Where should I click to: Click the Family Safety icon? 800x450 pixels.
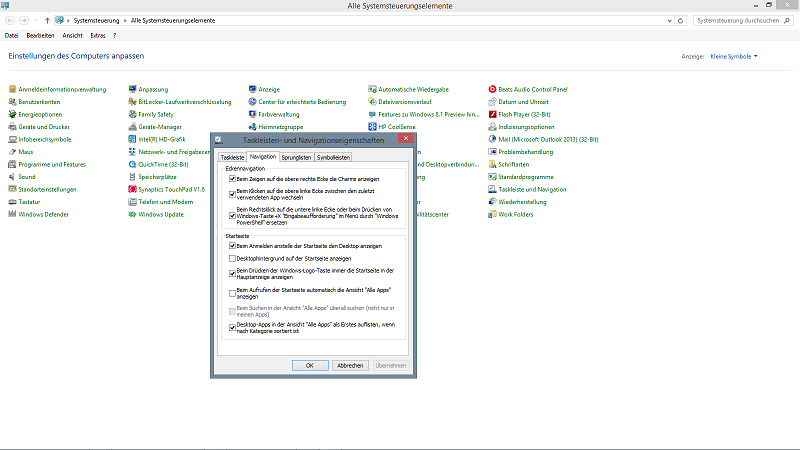tap(132, 114)
